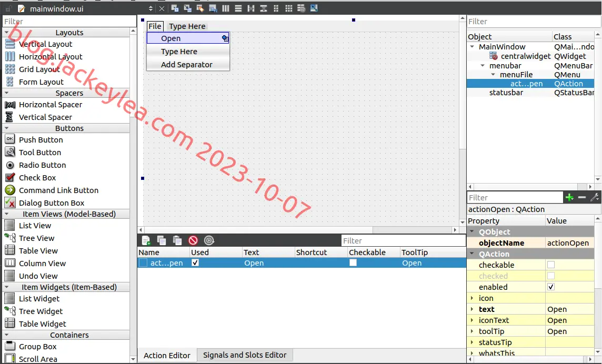Select statusbar in the object tree

pos(506,93)
